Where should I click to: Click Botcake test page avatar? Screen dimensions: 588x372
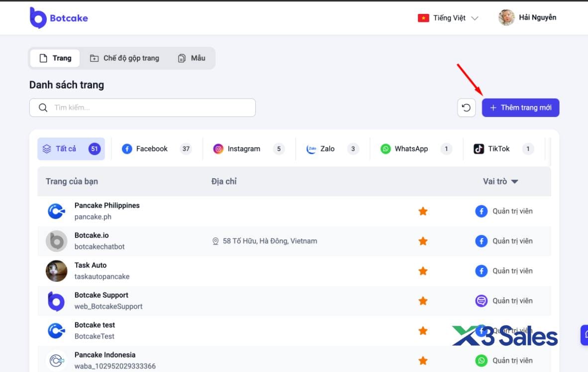tap(56, 331)
